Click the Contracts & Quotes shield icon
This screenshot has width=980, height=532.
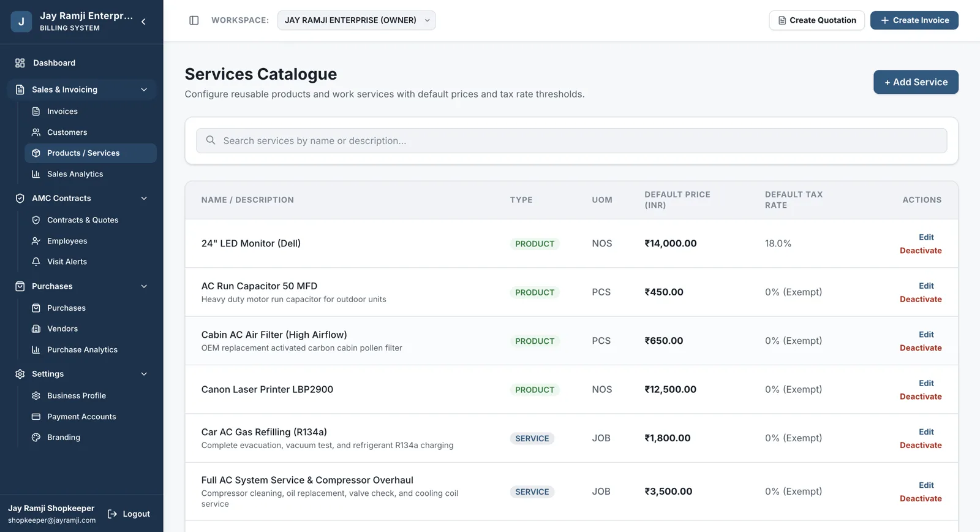point(36,220)
